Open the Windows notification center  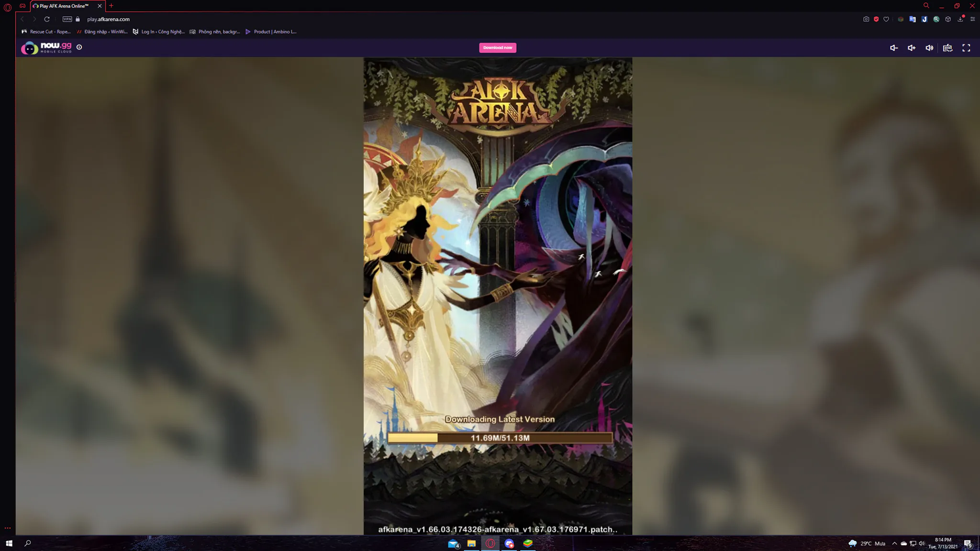(968, 543)
